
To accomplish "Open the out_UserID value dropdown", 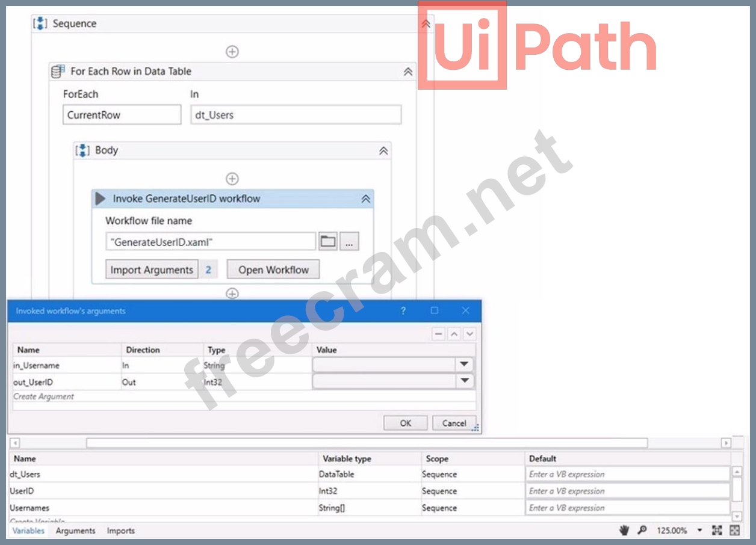I will [464, 381].
